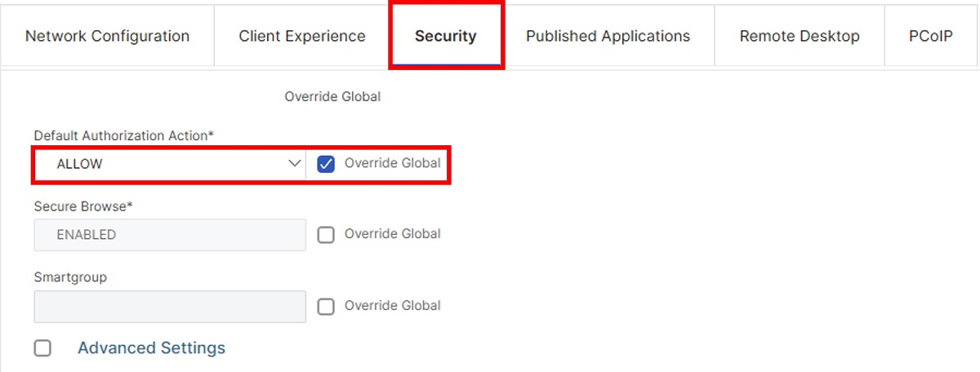Open the Network Configuration tab
This screenshot has width=980, height=372.
coord(107,36)
